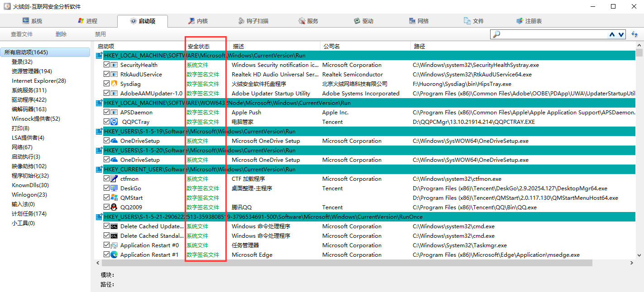Click the DeskGo entry icon
This screenshot has height=292, width=644.
coord(114,188)
